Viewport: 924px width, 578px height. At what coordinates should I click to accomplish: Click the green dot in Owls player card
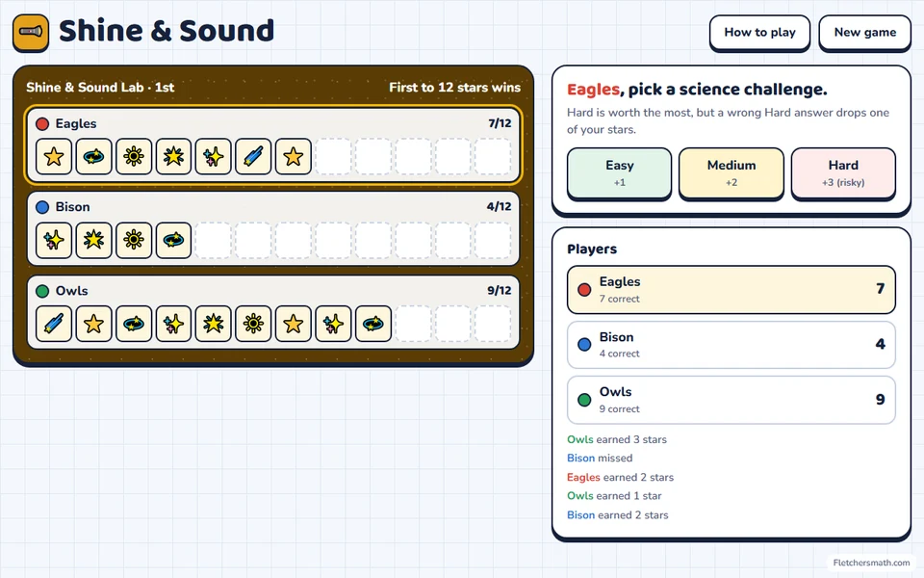click(584, 400)
